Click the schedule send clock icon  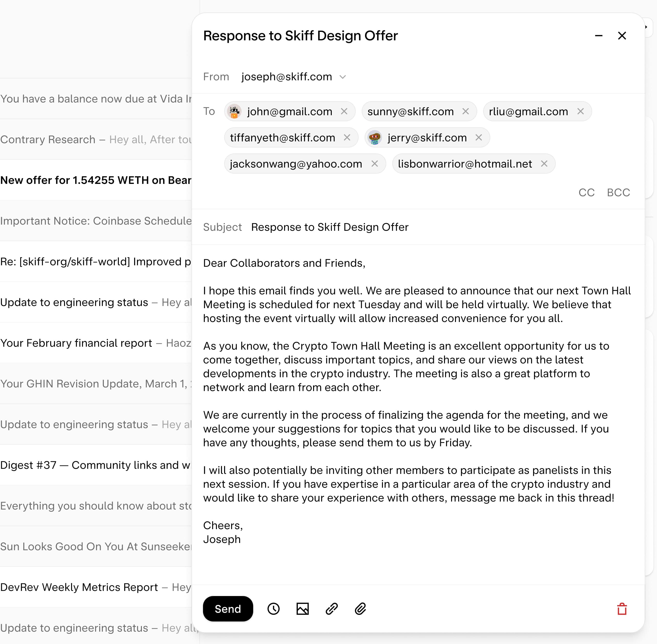pyautogui.click(x=273, y=609)
